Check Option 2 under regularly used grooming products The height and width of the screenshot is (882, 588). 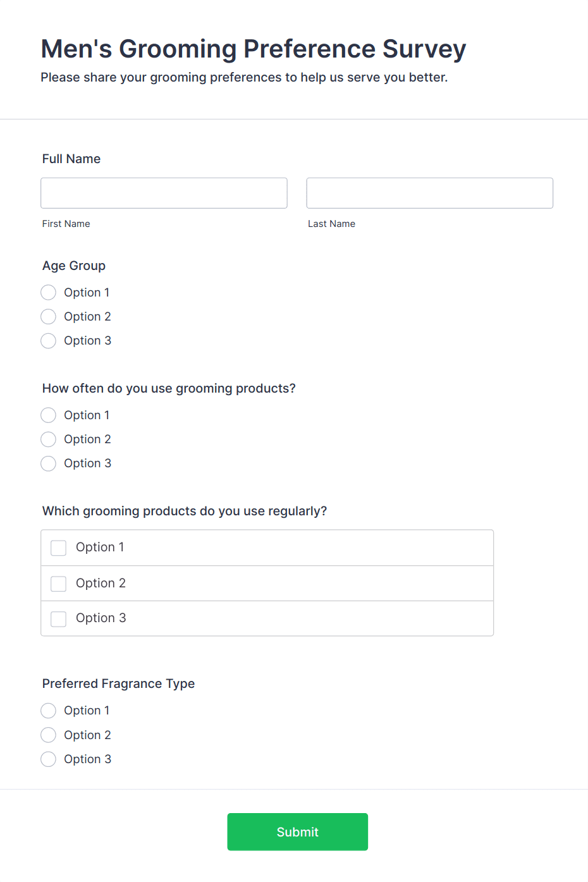click(58, 583)
